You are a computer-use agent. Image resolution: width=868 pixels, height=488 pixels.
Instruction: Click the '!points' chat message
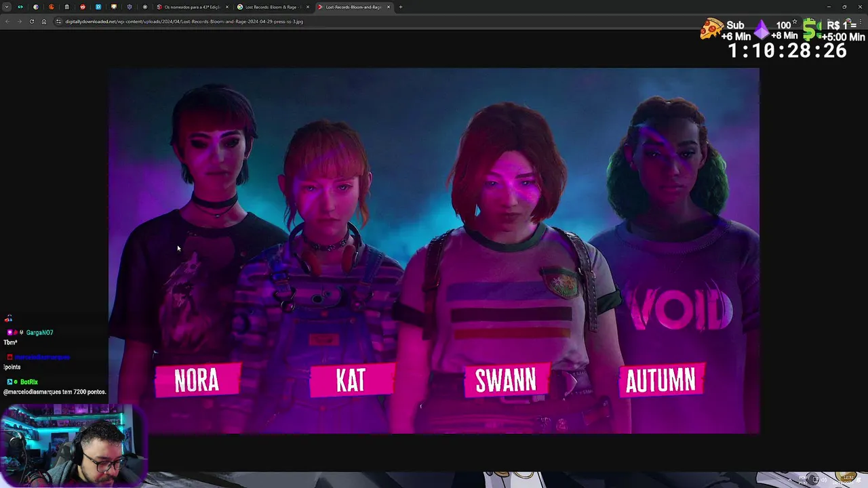coord(12,367)
